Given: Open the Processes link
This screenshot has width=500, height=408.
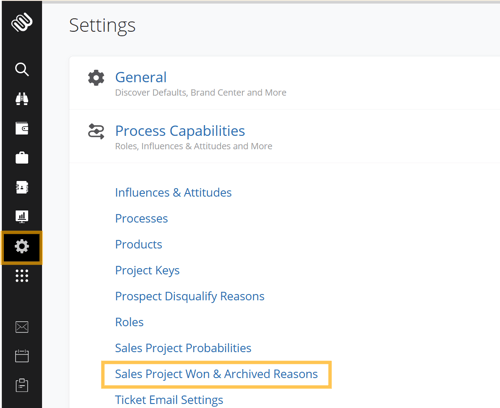Looking at the screenshot, I should [141, 219].
